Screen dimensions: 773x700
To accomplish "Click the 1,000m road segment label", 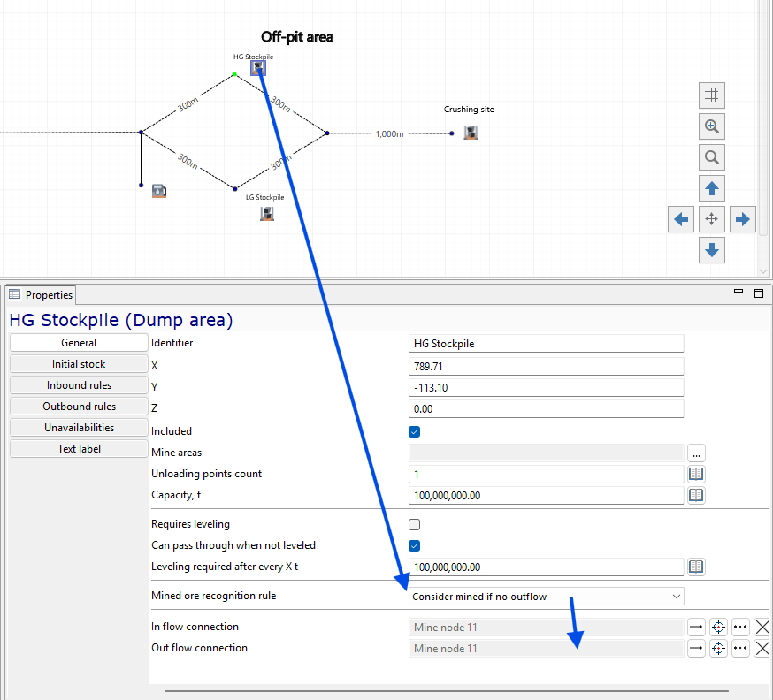I will pyautogui.click(x=389, y=133).
